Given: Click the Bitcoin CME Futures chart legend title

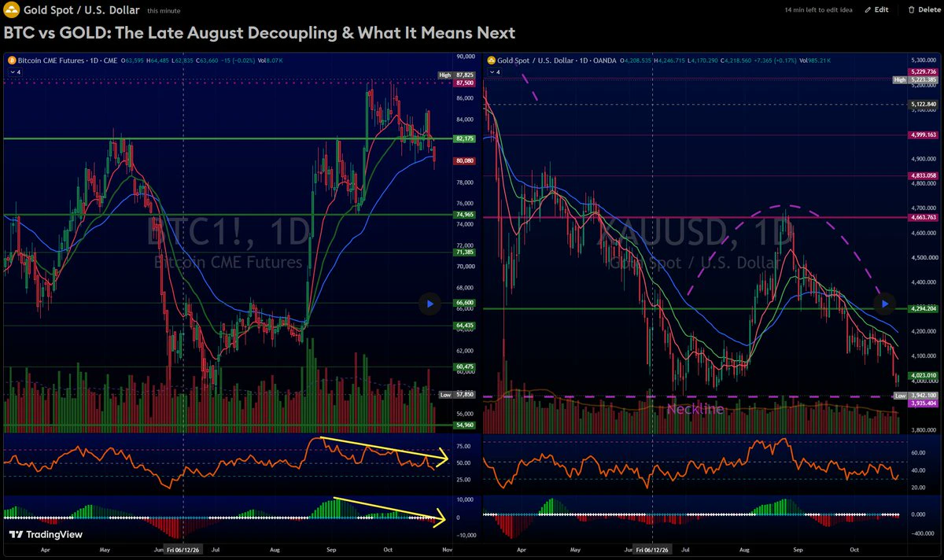Looking at the screenshot, I should click(x=67, y=61).
